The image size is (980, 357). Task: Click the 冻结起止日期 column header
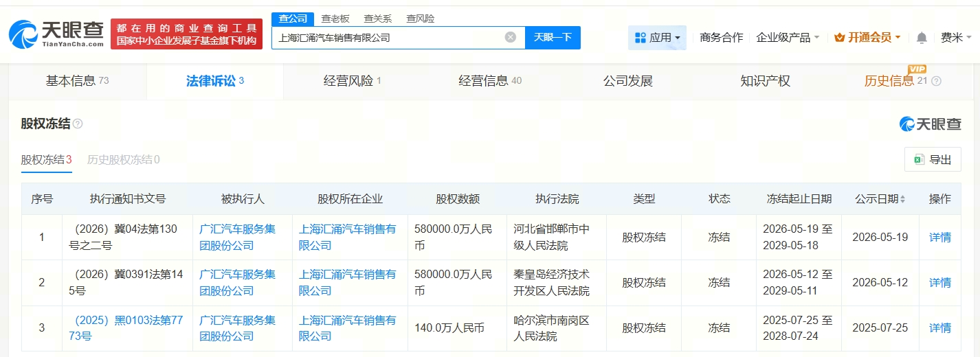tap(799, 199)
